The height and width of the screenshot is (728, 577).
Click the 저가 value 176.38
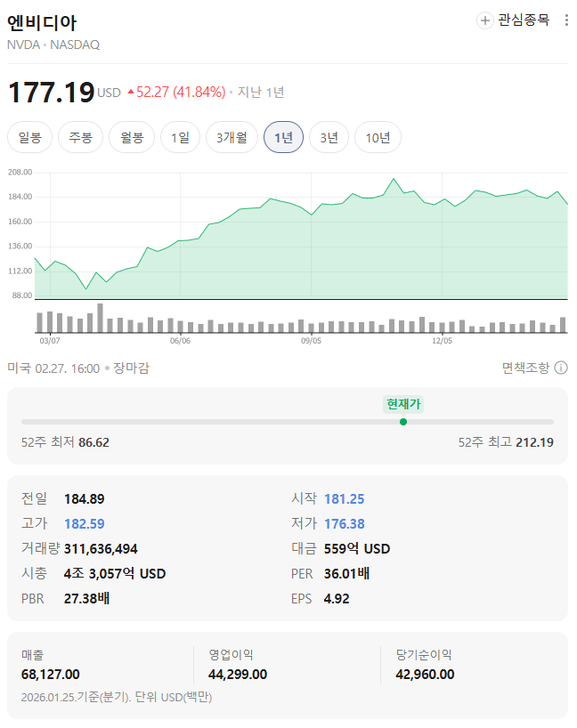click(345, 524)
